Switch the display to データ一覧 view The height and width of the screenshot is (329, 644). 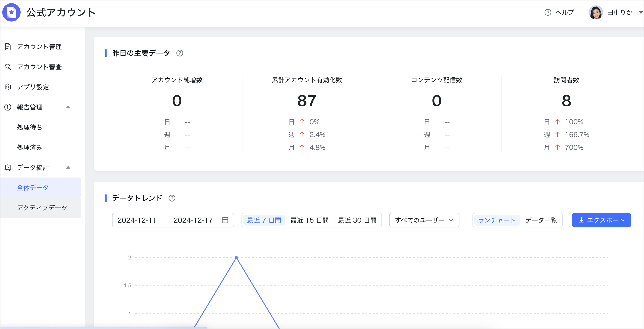point(541,220)
